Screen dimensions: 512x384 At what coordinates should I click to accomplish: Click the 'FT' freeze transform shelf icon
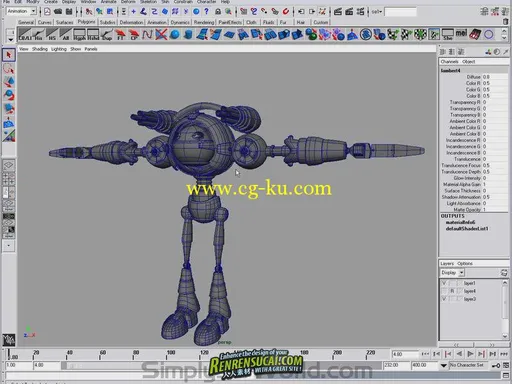point(120,34)
